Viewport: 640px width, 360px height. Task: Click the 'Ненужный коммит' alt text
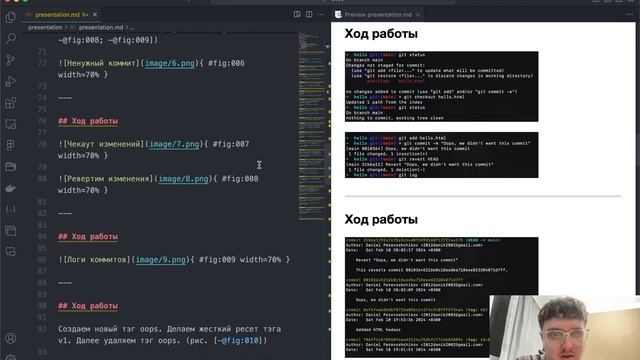tap(101, 63)
